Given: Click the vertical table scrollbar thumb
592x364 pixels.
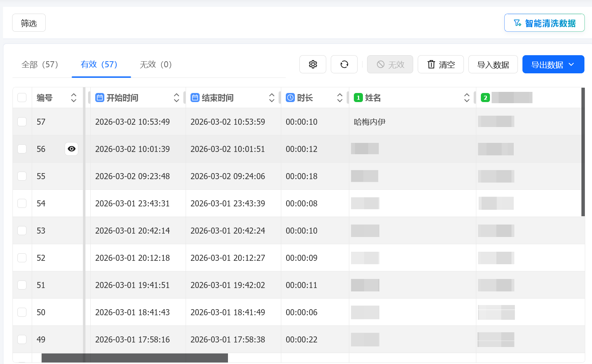Looking at the screenshot, I should (x=583, y=152).
